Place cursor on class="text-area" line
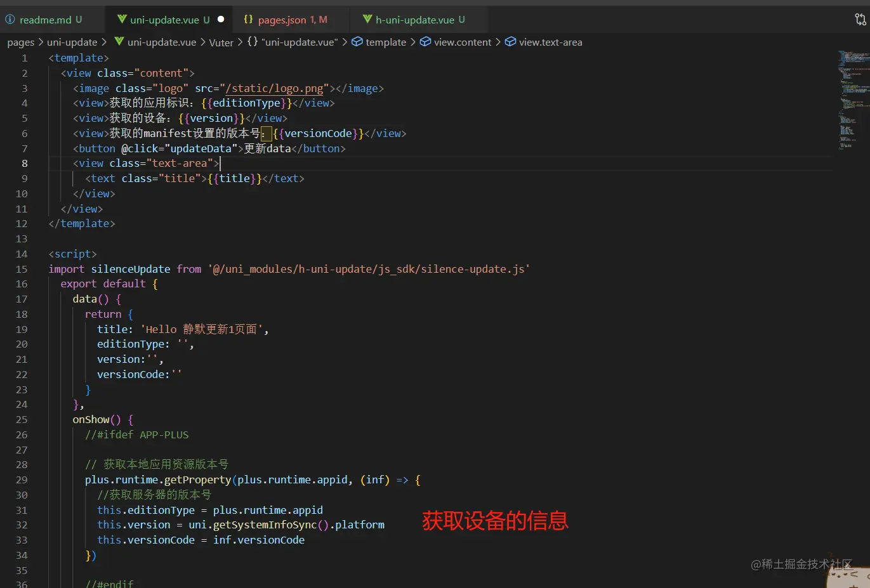Image resolution: width=870 pixels, height=588 pixels. (x=146, y=163)
